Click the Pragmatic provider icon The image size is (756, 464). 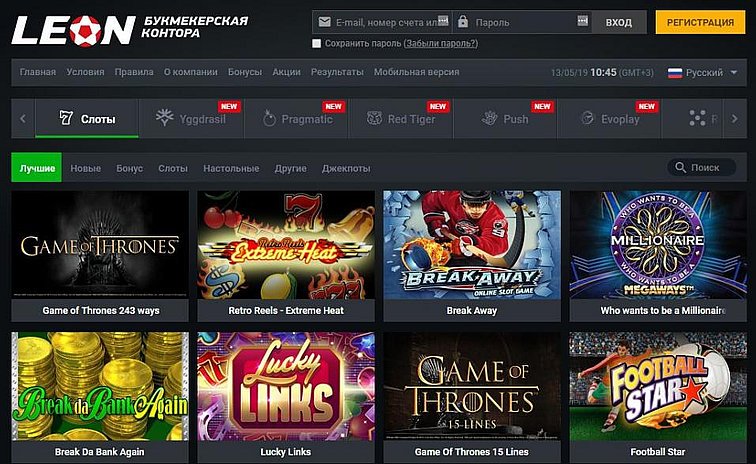click(x=269, y=118)
